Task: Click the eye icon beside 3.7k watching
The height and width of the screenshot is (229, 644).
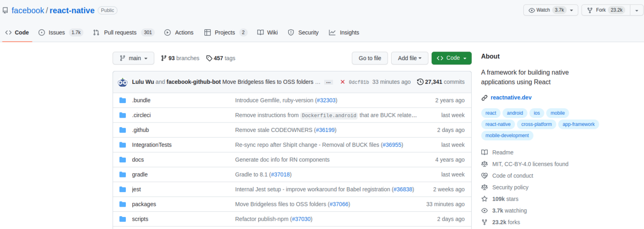Action: click(x=485, y=211)
